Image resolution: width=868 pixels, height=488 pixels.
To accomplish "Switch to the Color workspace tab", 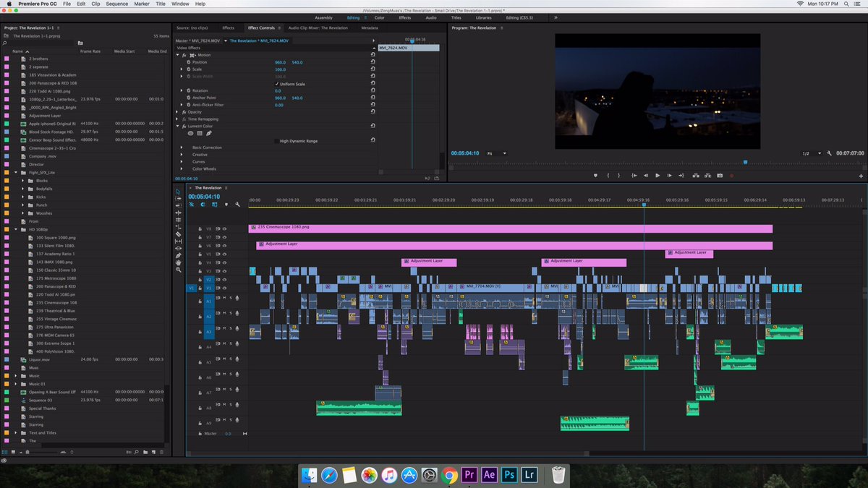I will tap(380, 17).
